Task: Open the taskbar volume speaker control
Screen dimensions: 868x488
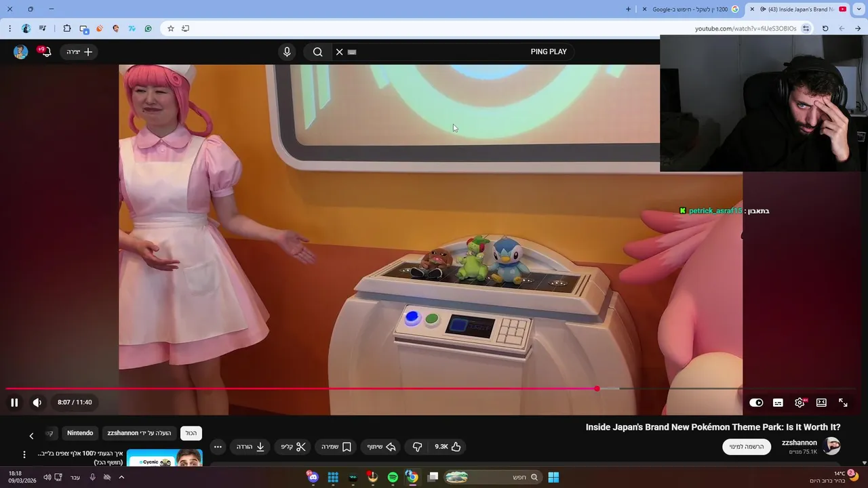Action: point(47,477)
